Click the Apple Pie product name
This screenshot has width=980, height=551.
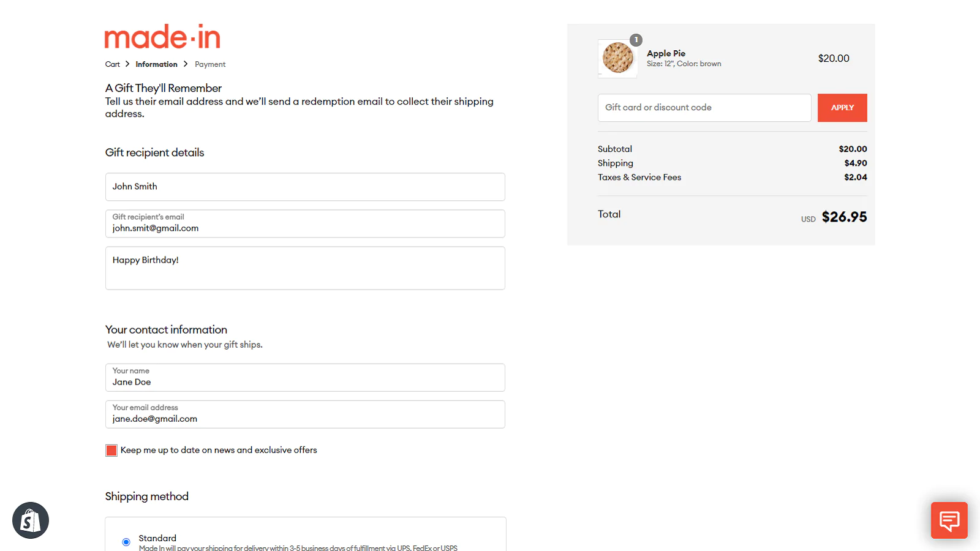coord(666,53)
